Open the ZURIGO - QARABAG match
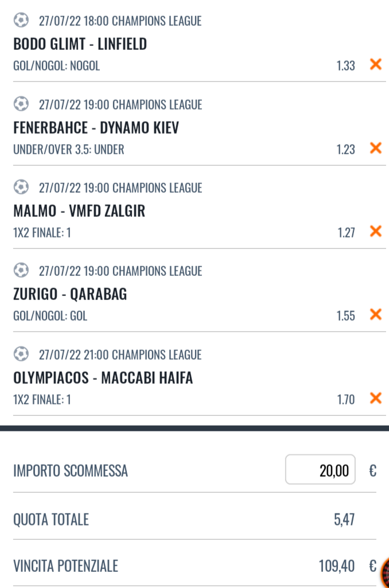This screenshot has width=389, height=588. pos(70,294)
